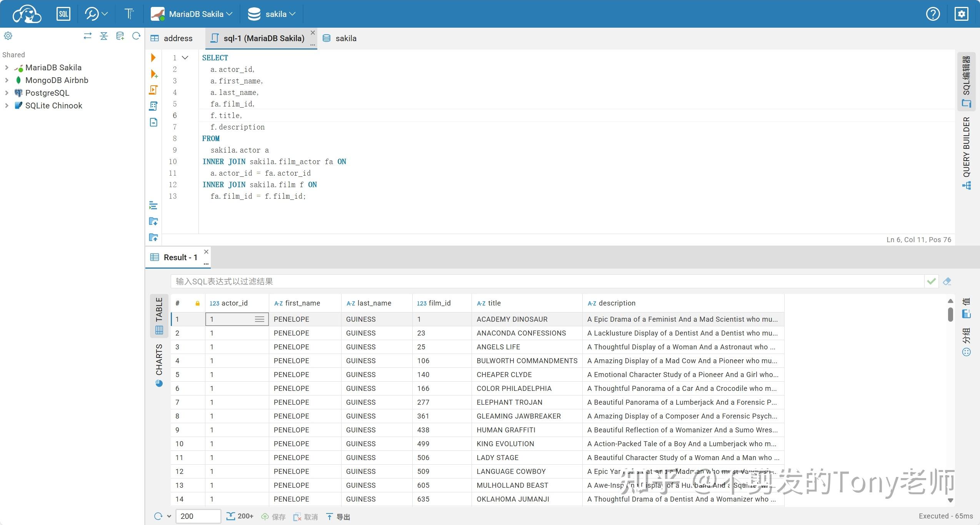Click the orange Execute SQL arrow icon
This screenshot has width=980, height=525.
point(153,58)
